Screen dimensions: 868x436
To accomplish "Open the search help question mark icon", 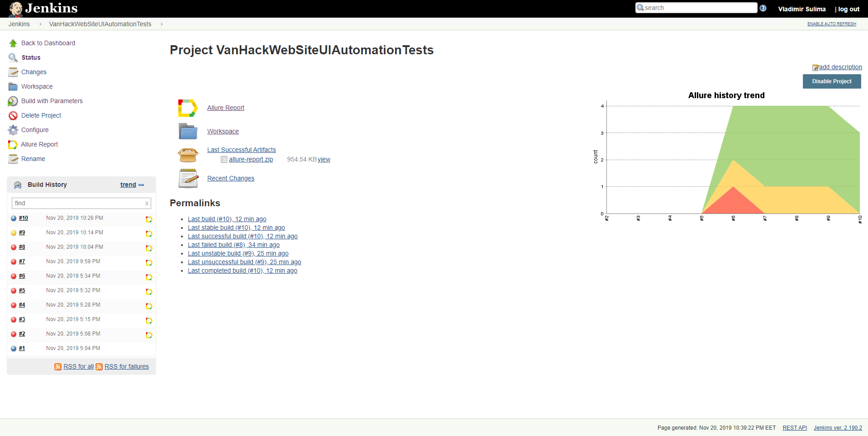I will point(763,8).
